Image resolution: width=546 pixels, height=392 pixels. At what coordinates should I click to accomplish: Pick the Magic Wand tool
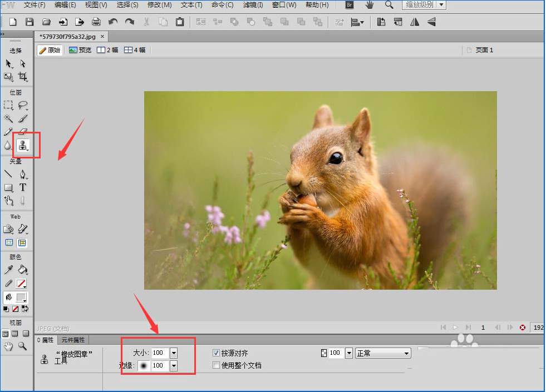[x=8, y=118]
